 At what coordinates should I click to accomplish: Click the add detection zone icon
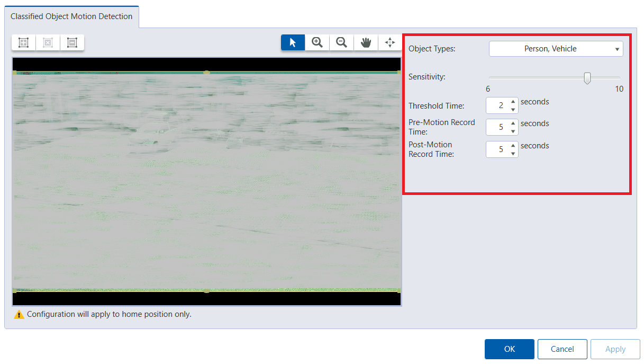pos(23,42)
